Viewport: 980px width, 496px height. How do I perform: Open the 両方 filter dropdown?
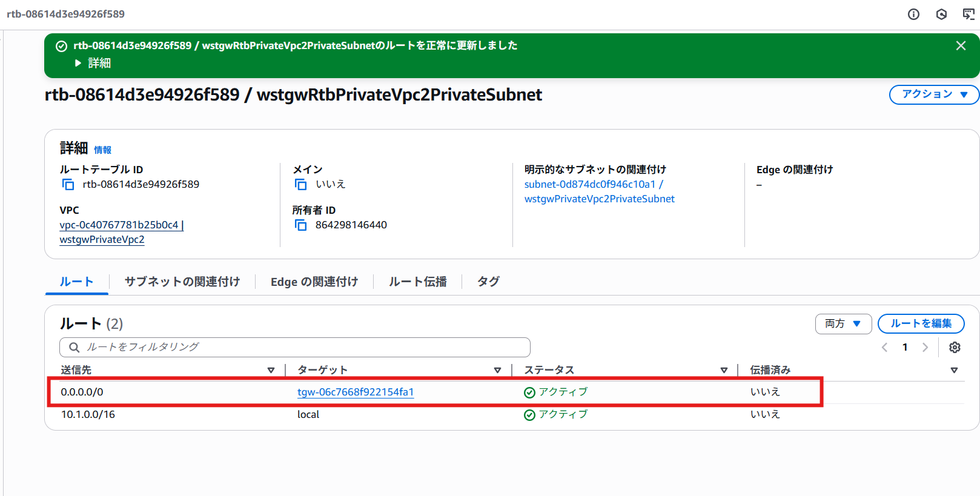point(843,324)
